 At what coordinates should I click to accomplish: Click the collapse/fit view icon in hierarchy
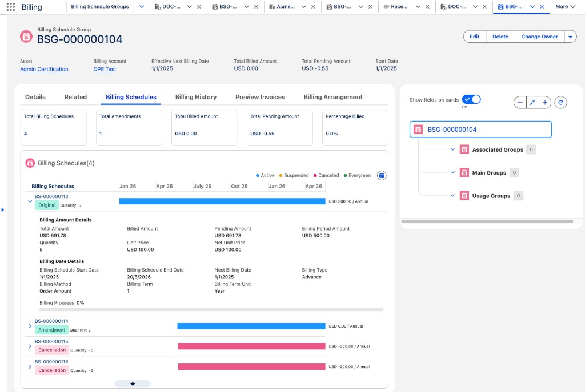coord(532,102)
